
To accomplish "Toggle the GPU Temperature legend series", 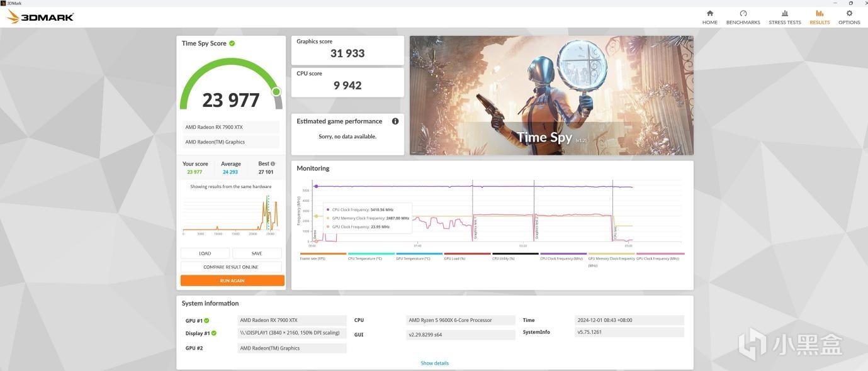I will point(419,256).
